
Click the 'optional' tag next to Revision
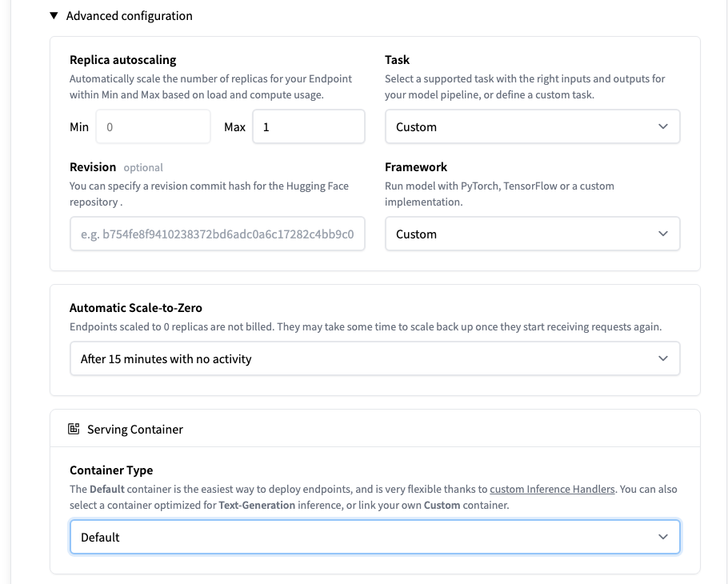pos(143,168)
